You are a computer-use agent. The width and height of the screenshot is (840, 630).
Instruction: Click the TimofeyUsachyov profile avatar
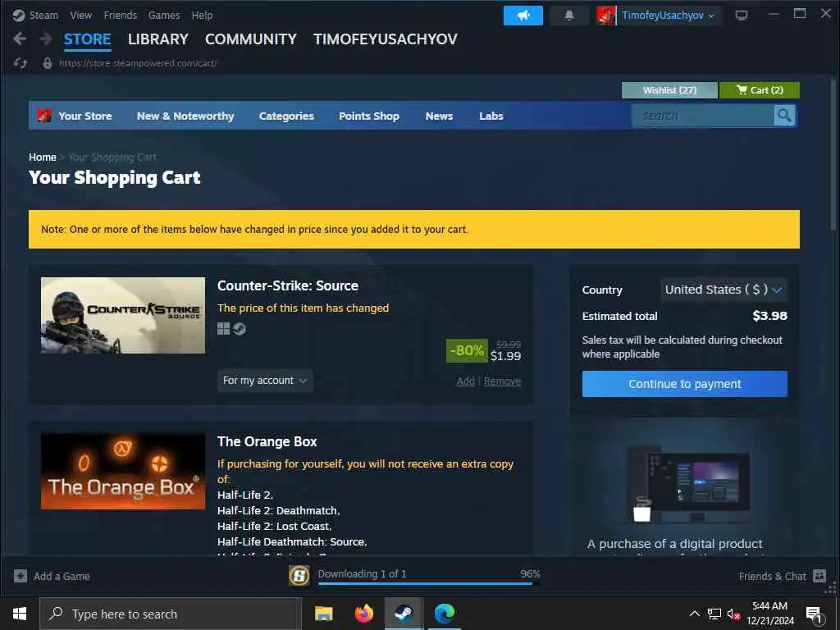point(606,16)
